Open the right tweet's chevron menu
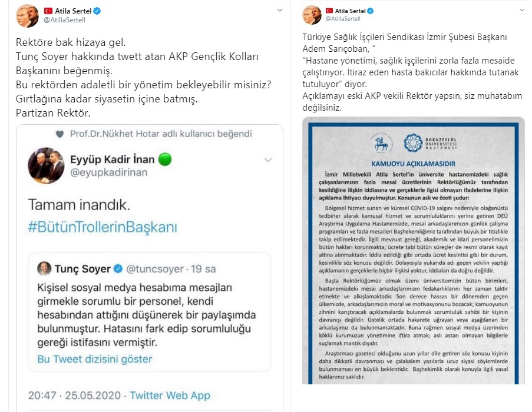 click(x=522, y=10)
